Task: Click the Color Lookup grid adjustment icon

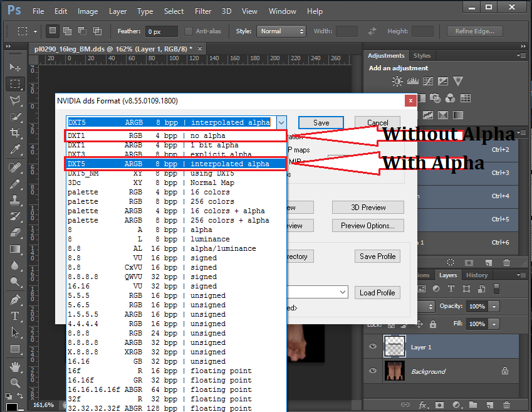Action: coord(465,98)
